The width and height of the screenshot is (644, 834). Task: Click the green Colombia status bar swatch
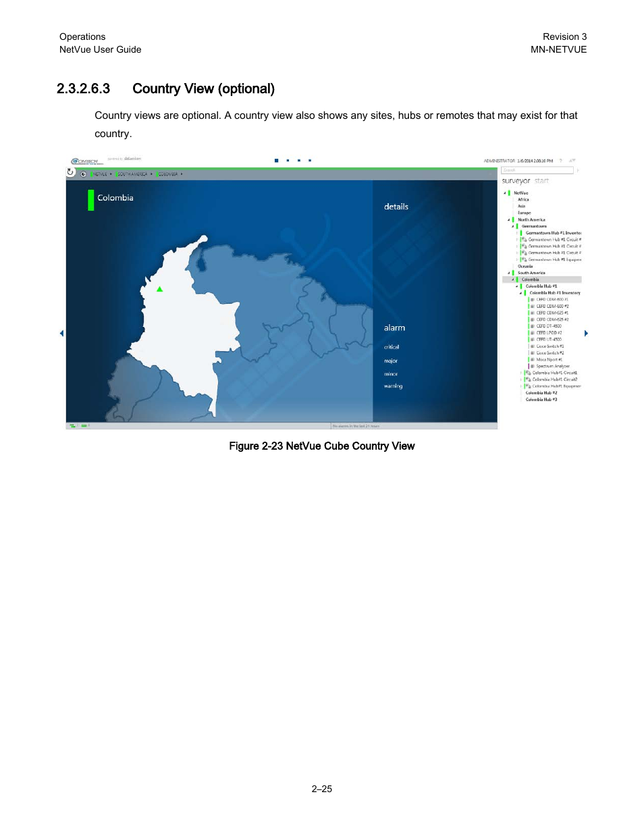pos(90,200)
